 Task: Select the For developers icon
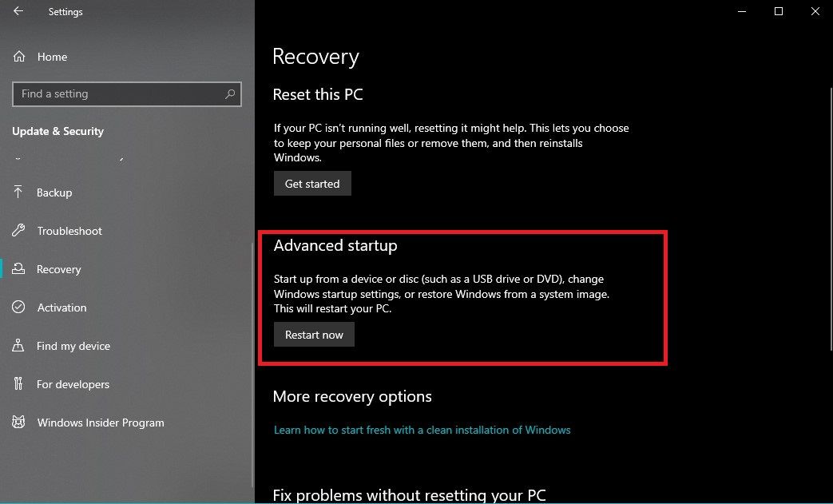click(x=18, y=384)
